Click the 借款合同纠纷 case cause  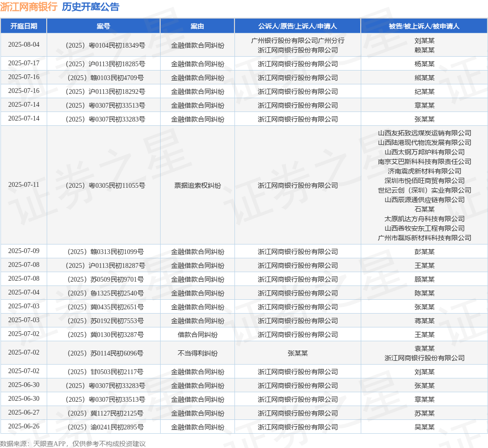(x=197, y=335)
